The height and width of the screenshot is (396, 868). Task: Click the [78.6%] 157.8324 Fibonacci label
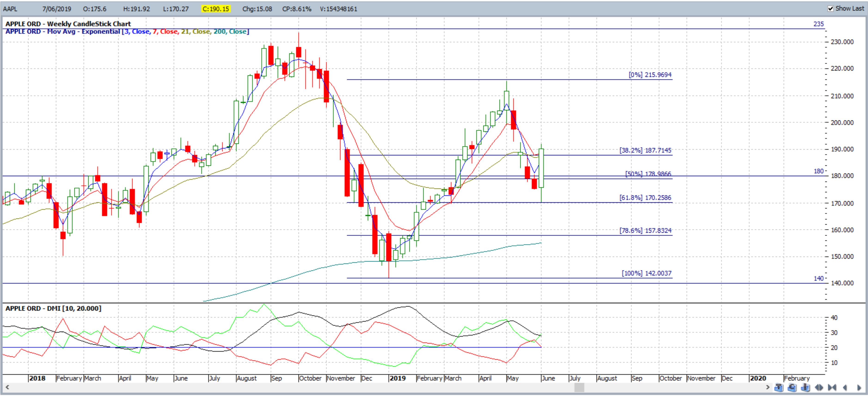[645, 231]
